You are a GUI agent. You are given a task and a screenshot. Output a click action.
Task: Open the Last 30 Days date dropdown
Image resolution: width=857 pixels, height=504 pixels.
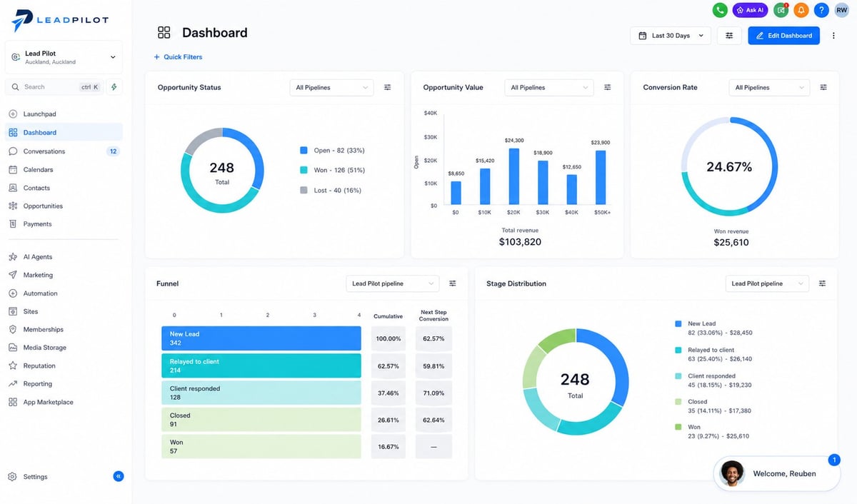[x=671, y=36]
